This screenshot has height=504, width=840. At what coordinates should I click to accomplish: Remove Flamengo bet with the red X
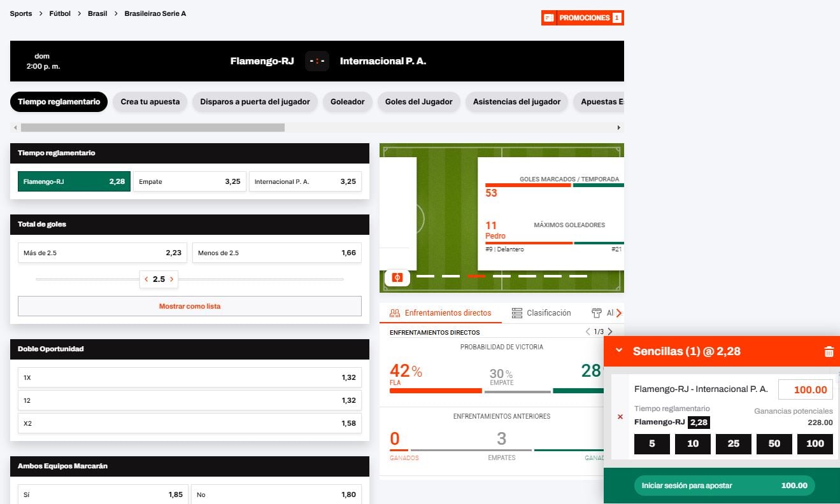pos(620,417)
